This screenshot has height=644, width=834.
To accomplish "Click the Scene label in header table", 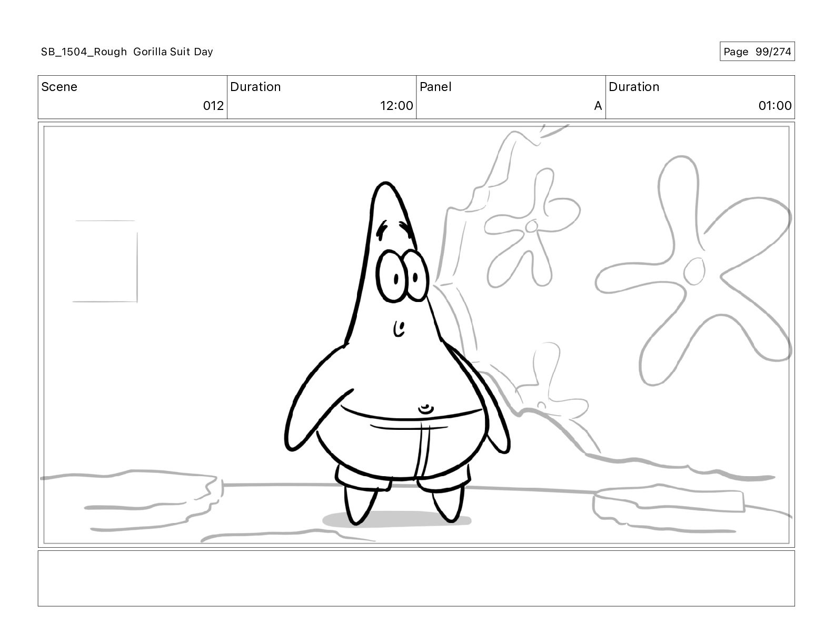I will [x=59, y=87].
